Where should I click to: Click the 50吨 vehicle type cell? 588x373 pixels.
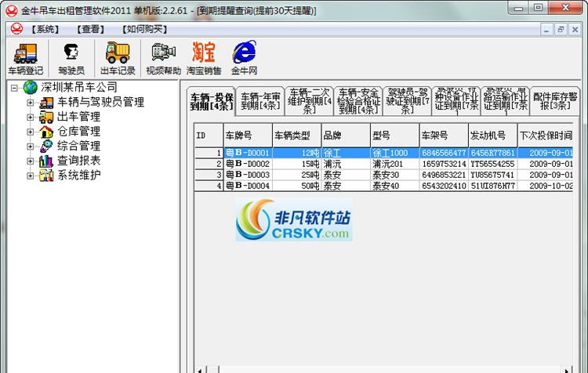tap(296, 186)
